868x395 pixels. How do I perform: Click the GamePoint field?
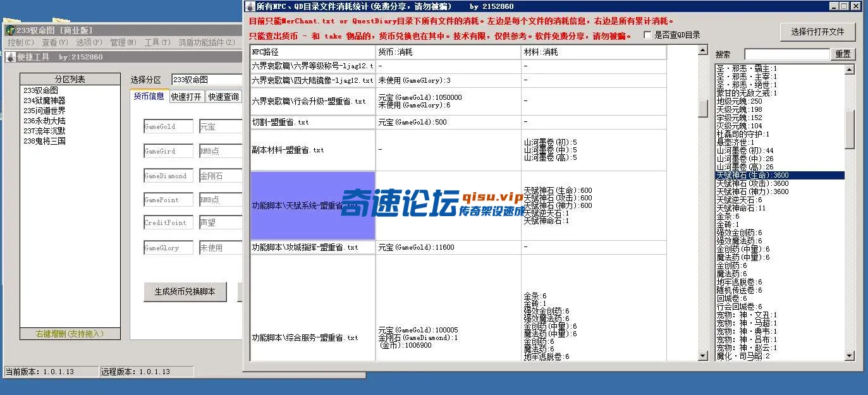[168, 200]
